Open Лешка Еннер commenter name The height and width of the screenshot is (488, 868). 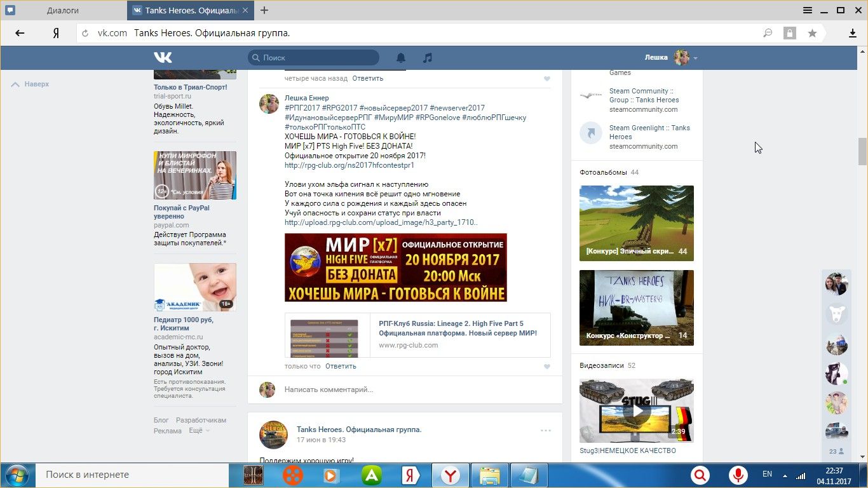tap(307, 98)
